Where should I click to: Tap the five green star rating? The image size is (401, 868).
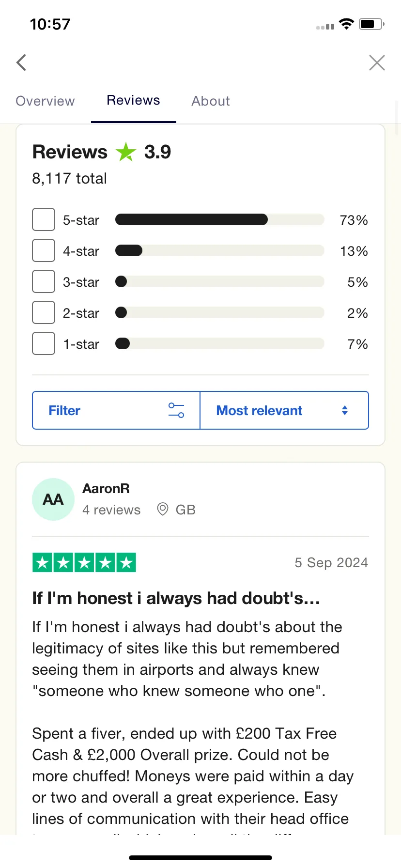pyautogui.click(x=84, y=562)
